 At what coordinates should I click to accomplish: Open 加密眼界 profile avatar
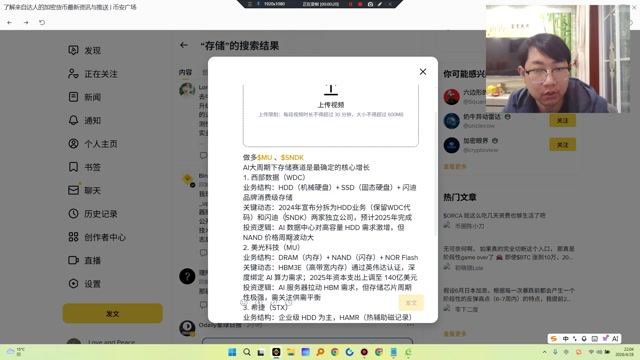(x=451, y=145)
